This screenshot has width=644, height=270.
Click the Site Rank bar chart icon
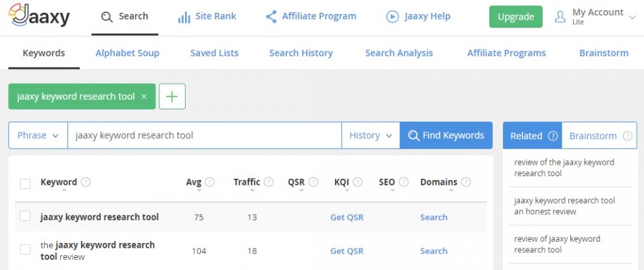[x=184, y=18]
